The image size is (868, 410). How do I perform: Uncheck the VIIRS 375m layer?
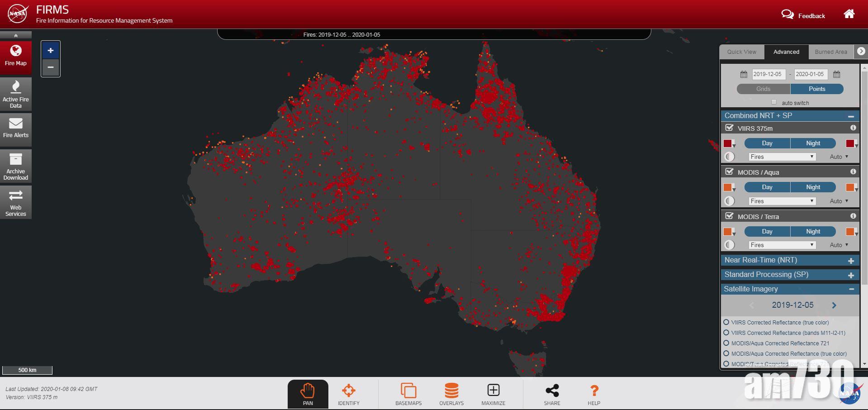point(729,128)
